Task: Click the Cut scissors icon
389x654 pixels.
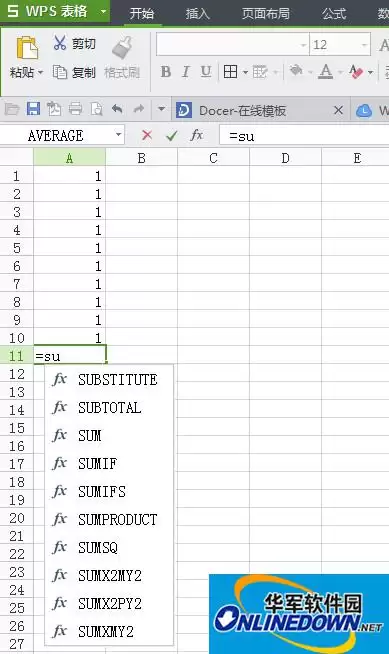Action: [60, 43]
